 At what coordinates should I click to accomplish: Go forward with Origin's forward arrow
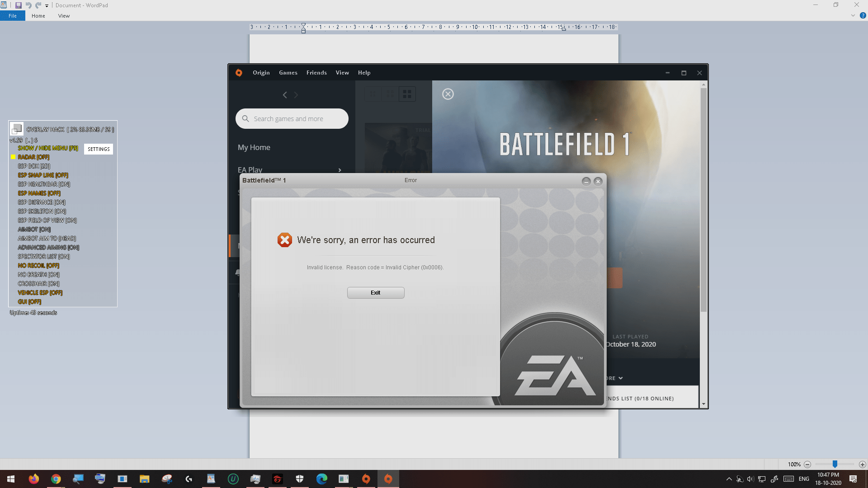(x=296, y=95)
